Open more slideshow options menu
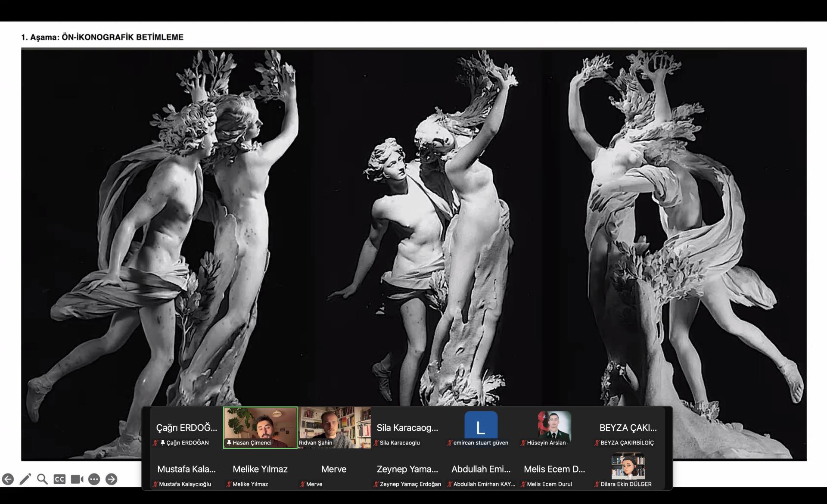The image size is (827, 504). point(94,479)
